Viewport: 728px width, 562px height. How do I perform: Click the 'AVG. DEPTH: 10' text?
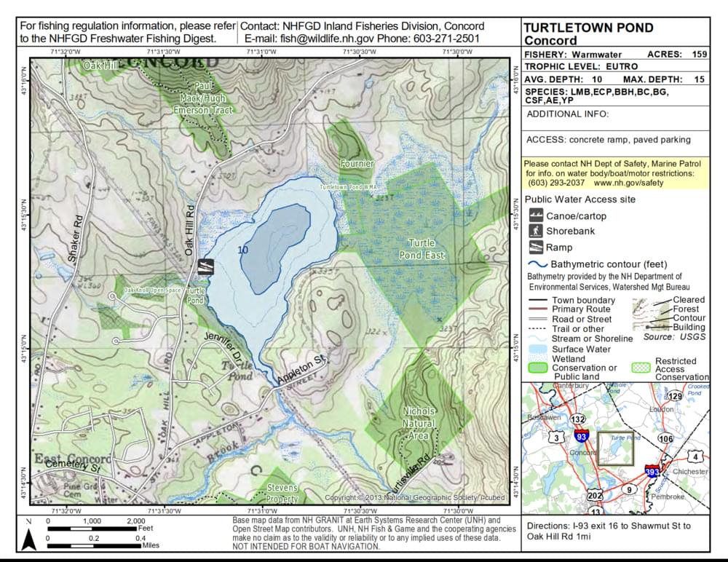coord(563,79)
